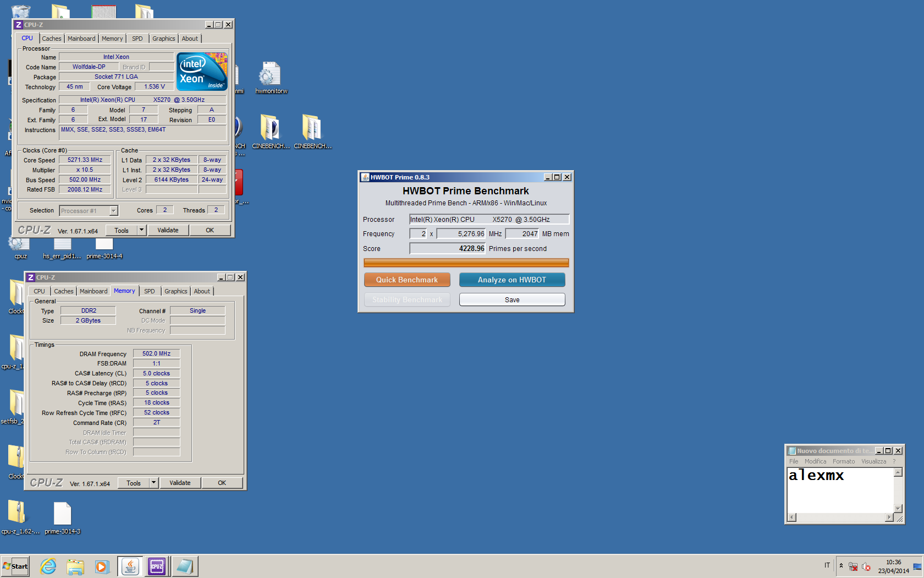The height and width of the screenshot is (578, 924).
Task: Open the Caches tab in top CPU-Z window
Action: [52, 39]
